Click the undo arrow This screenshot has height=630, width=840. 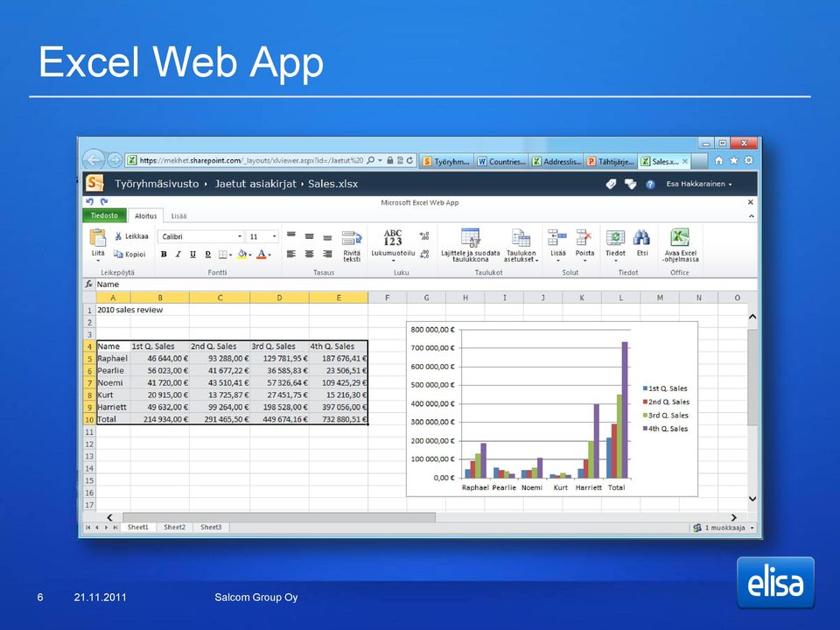click(89, 202)
